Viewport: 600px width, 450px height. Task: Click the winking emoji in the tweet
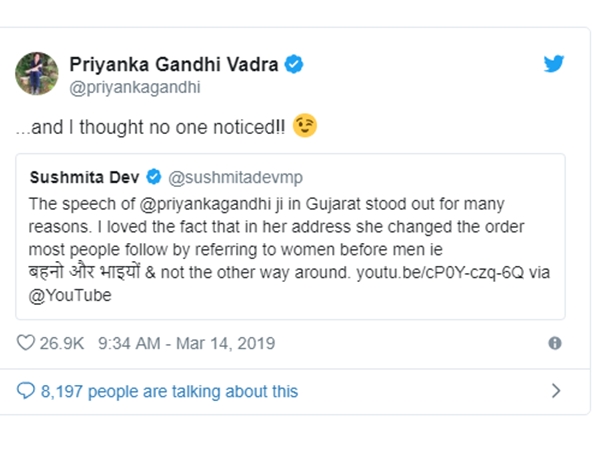click(x=305, y=127)
